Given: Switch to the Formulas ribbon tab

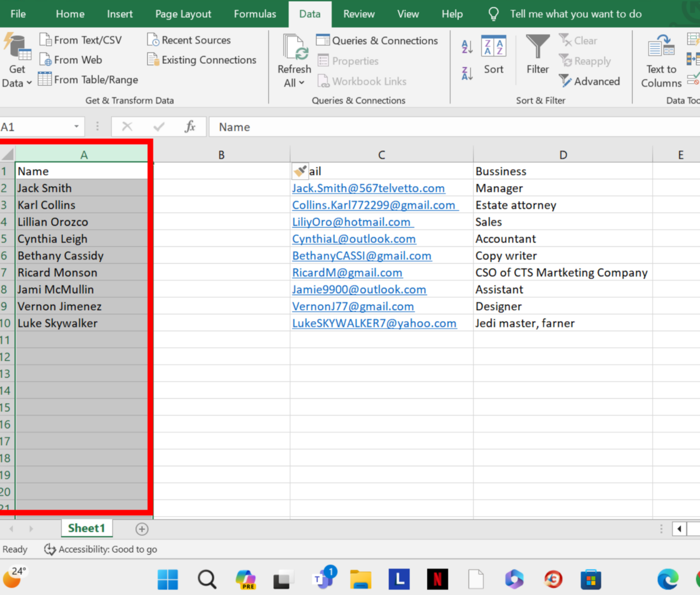Looking at the screenshot, I should (x=254, y=14).
